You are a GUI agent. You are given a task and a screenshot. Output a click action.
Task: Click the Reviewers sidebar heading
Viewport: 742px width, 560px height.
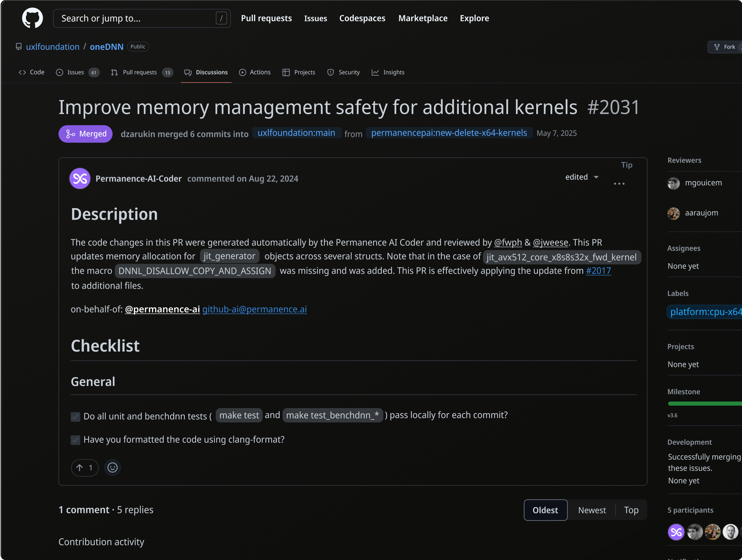pyautogui.click(x=684, y=160)
